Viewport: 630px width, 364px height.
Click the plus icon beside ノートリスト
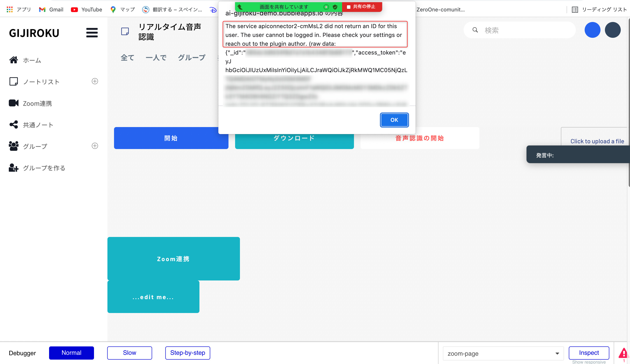click(95, 81)
